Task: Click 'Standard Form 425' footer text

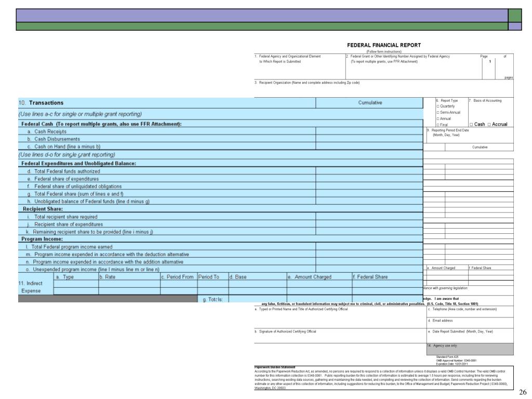Action: [x=447, y=357]
